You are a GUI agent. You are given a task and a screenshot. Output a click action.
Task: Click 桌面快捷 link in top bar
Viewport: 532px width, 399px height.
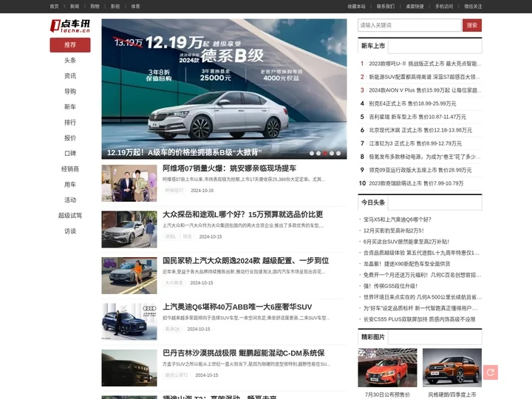[x=415, y=7]
